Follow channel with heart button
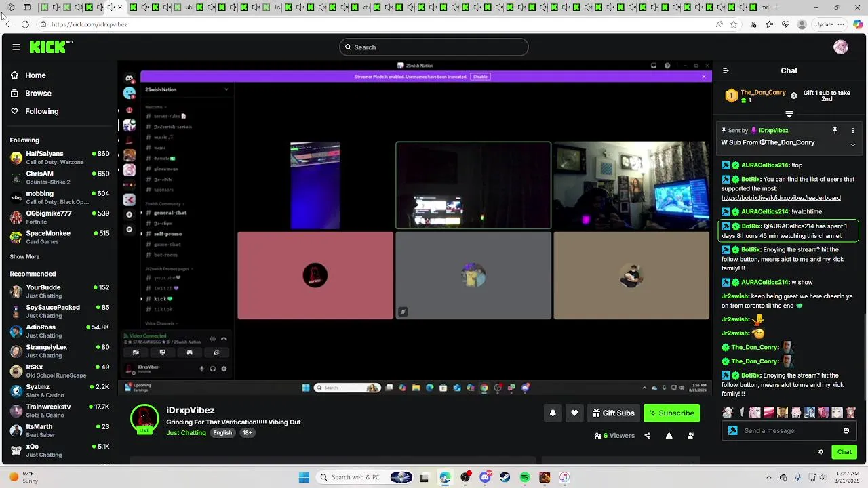The image size is (868, 488). (574, 413)
